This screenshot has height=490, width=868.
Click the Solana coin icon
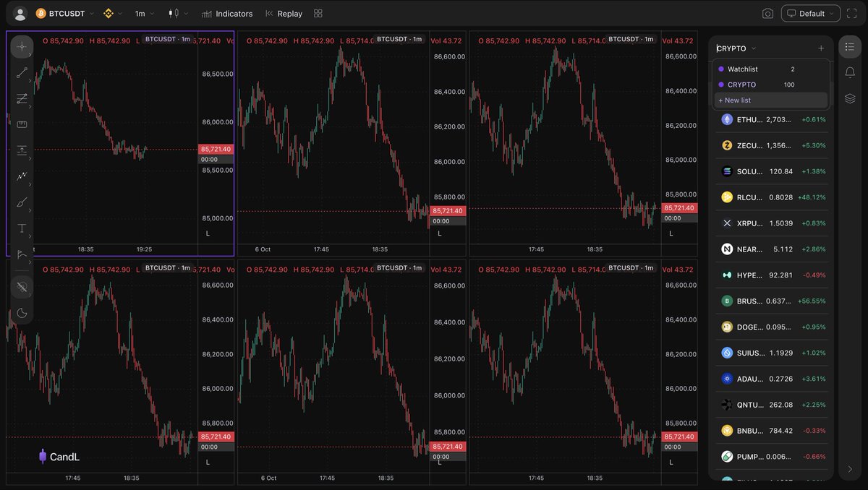tap(727, 171)
